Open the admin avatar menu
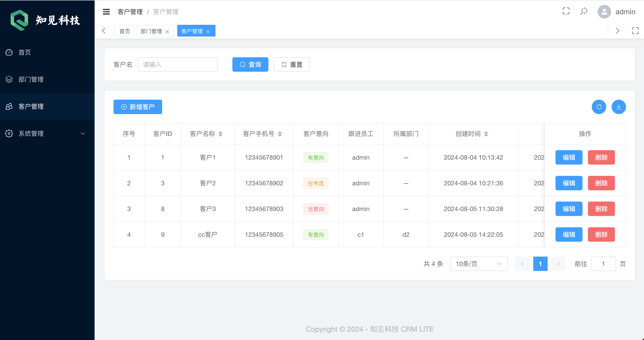This screenshot has width=644, height=340. [604, 12]
